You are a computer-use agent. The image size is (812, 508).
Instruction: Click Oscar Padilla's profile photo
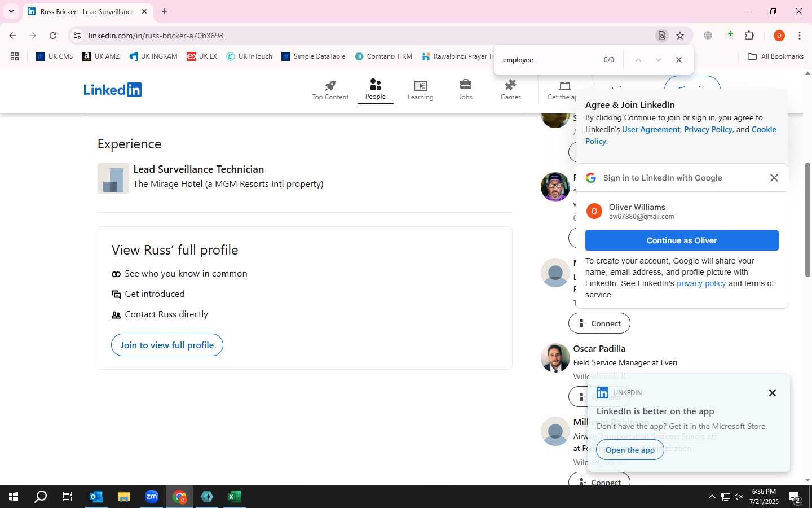[555, 358]
